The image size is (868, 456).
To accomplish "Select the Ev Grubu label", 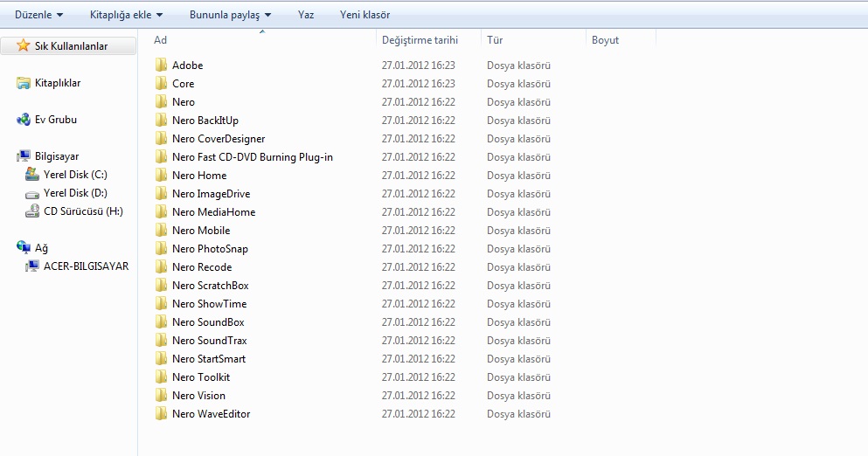I will tap(56, 120).
